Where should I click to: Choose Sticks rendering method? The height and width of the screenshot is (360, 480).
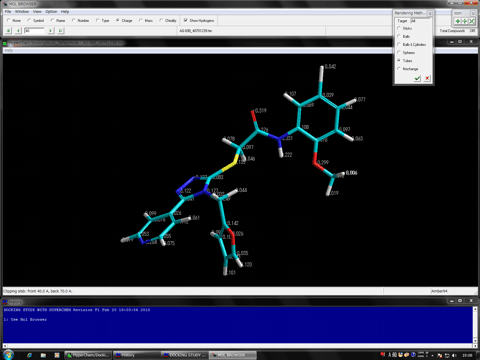[405, 28]
